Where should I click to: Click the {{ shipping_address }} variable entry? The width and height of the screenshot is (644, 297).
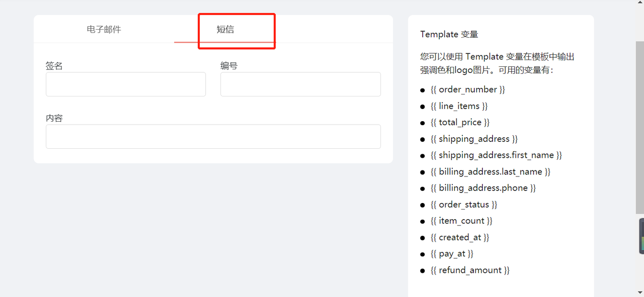(x=474, y=139)
